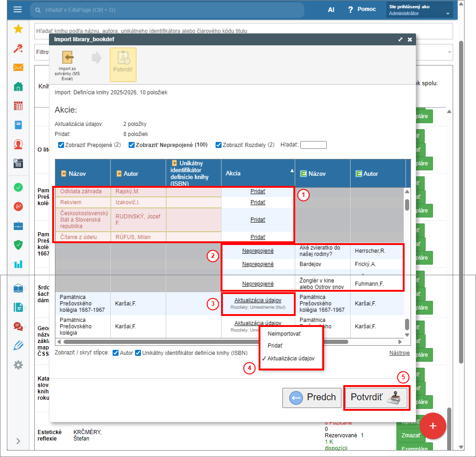This screenshot has height=457, width=476.
Task: Click the Hľadať filter input field
Action: [313, 145]
